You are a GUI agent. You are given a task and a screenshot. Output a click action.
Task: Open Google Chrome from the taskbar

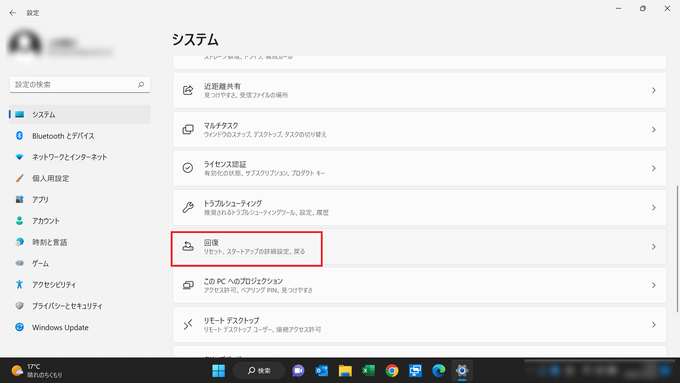(392, 370)
